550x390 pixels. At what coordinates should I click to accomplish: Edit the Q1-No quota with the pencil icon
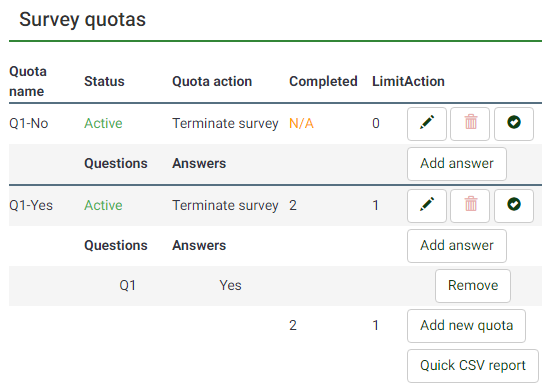[x=427, y=124]
